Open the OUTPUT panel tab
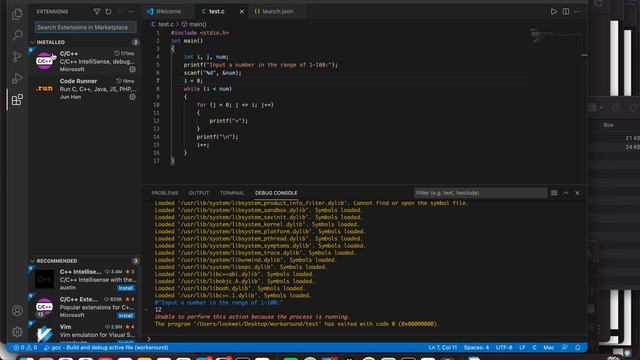 coord(199,193)
